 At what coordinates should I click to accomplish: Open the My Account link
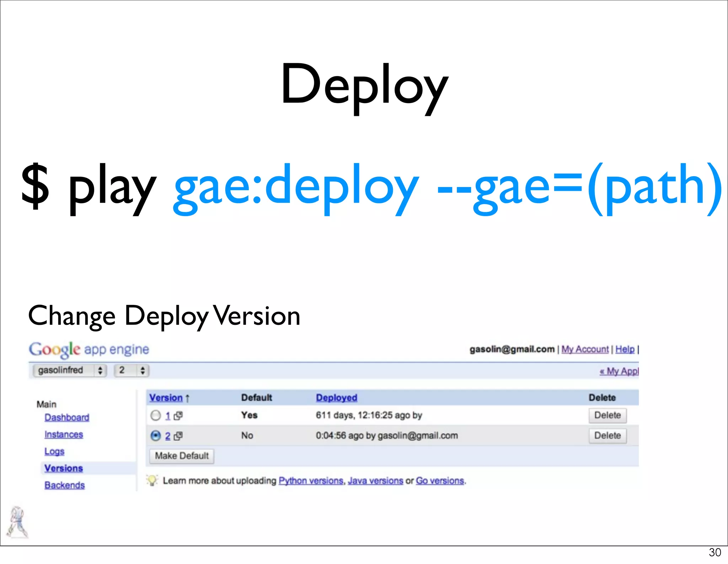coord(585,349)
